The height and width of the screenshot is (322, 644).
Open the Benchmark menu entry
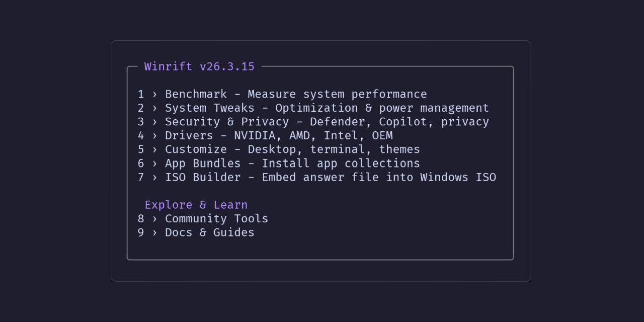coord(196,94)
